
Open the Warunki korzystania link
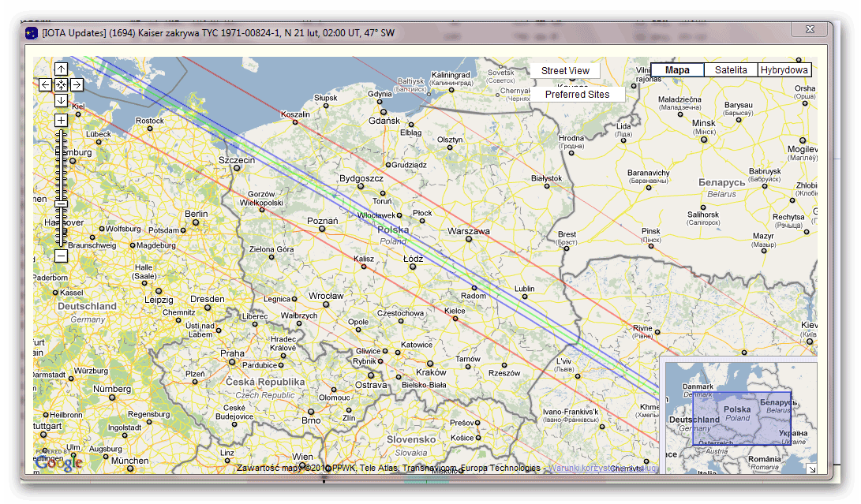coord(604,468)
